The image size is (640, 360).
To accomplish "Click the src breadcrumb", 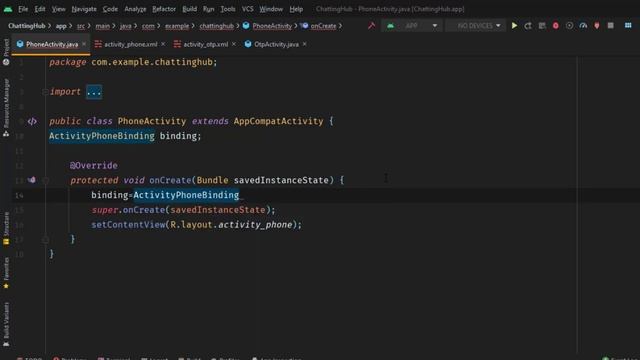I will (x=81, y=26).
